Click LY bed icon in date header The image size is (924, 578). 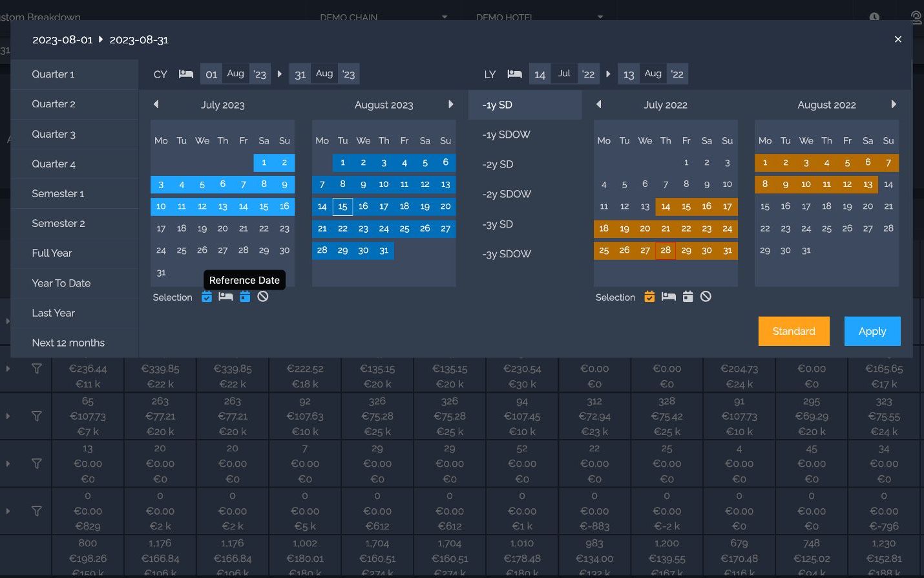(x=515, y=74)
